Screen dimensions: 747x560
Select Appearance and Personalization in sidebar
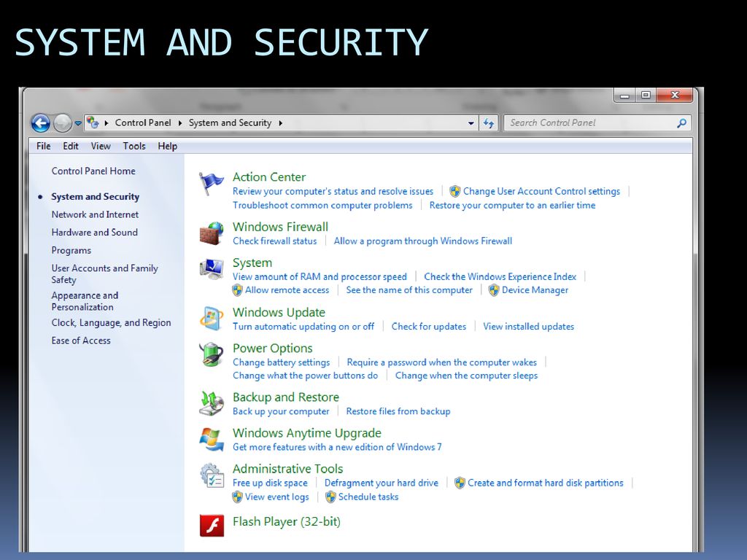pos(85,301)
